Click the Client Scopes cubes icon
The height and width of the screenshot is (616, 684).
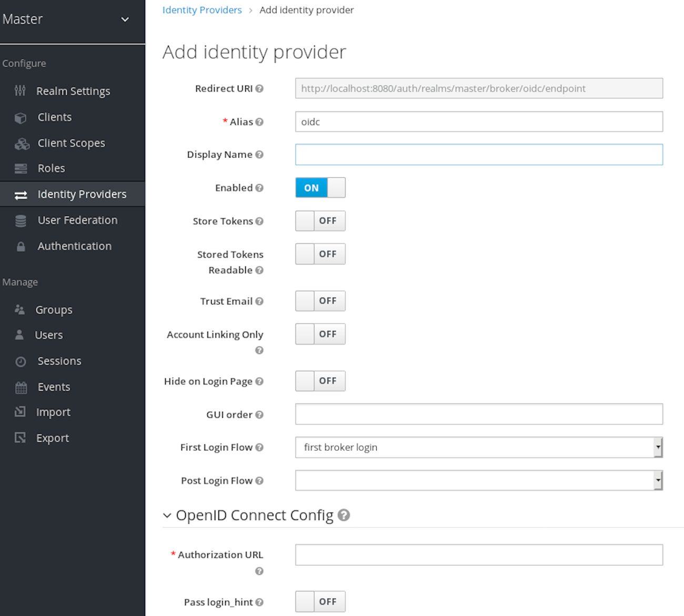click(22, 144)
